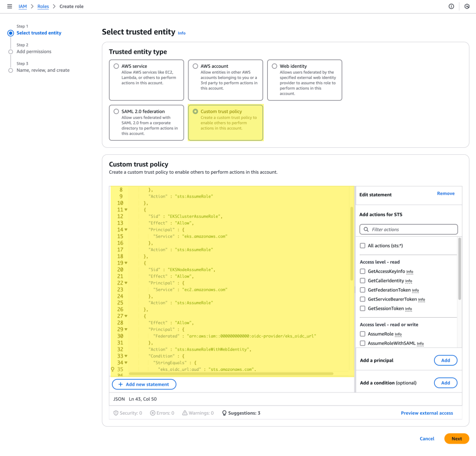Click the Security shield status icon
The image size is (476, 456).
tap(116, 413)
